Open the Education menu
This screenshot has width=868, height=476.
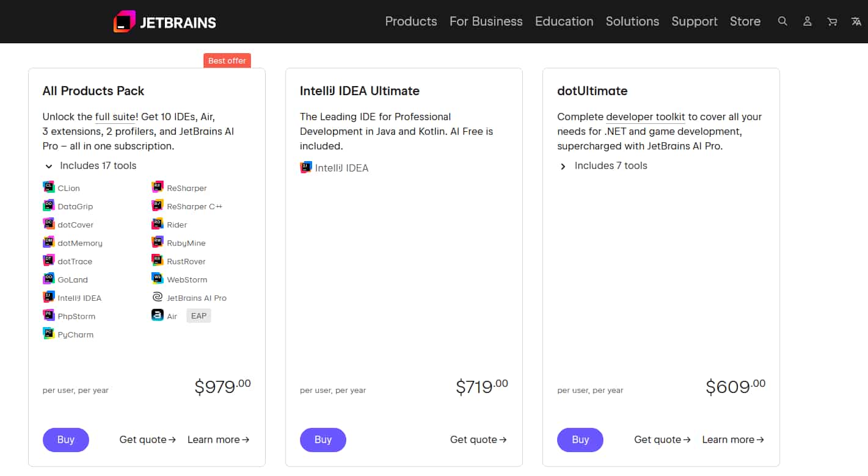[564, 21]
